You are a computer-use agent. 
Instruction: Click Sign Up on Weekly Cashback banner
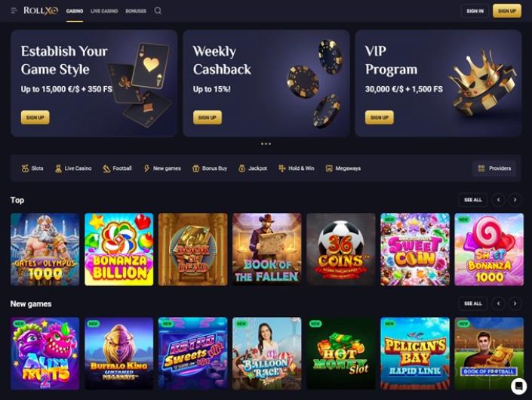tap(208, 118)
